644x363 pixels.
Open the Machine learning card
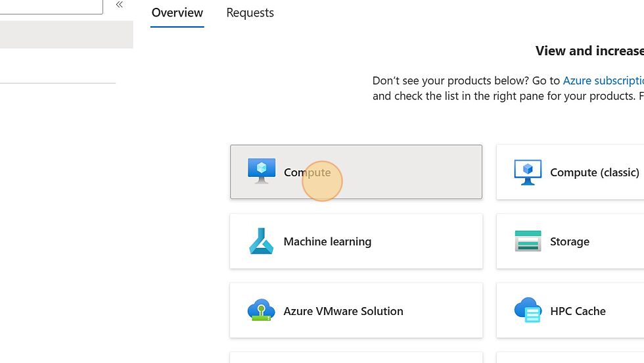pyautogui.click(x=356, y=241)
